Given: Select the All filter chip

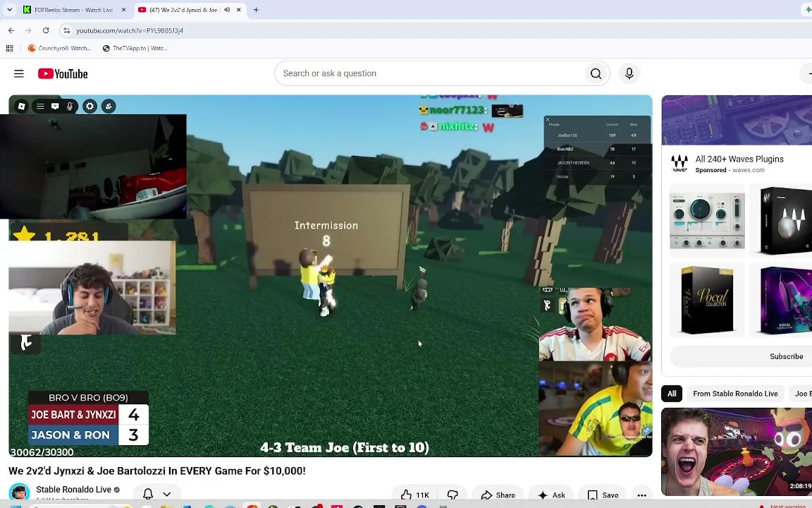Looking at the screenshot, I should tap(672, 394).
